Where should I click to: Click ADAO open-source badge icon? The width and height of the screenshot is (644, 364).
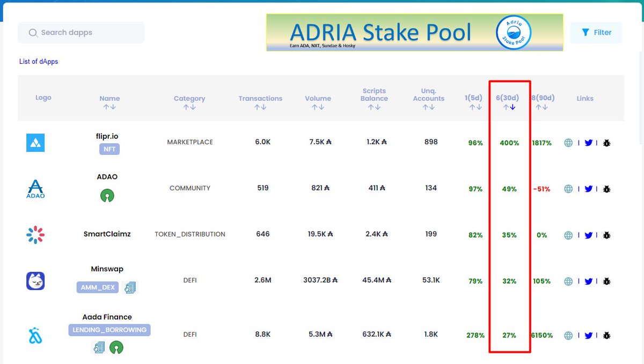(107, 195)
